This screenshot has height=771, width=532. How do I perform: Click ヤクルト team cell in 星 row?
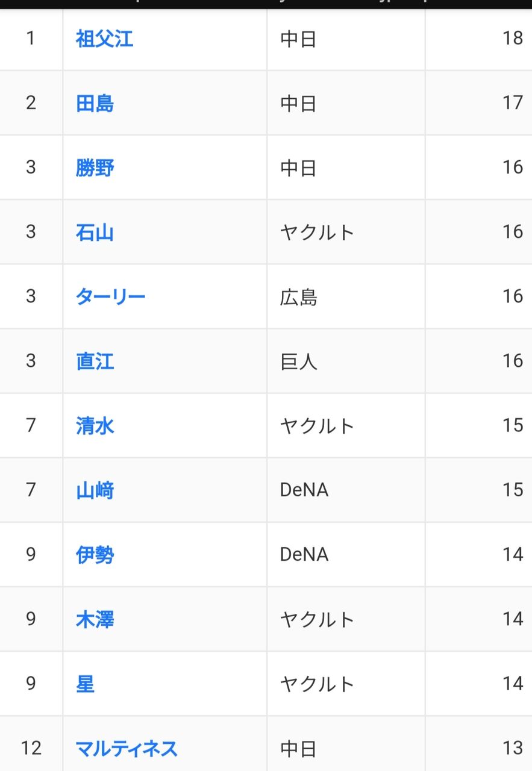click(x=317, y=684)
